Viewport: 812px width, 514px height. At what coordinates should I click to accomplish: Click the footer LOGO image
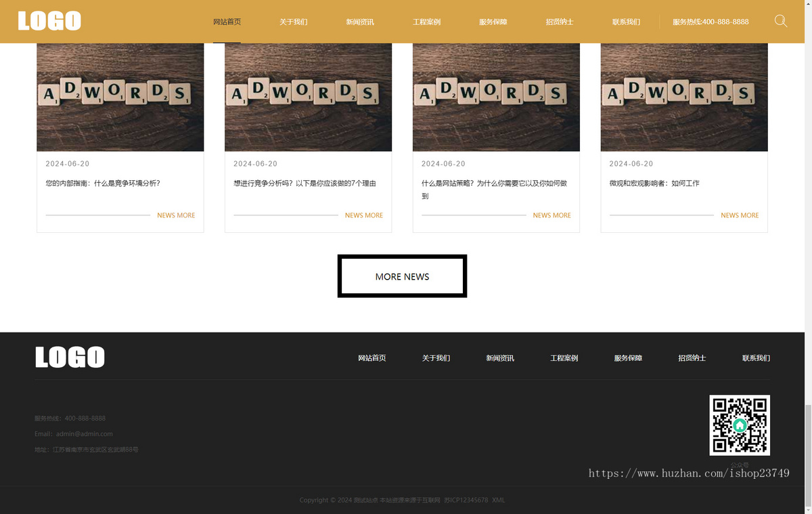pos(70,357)
